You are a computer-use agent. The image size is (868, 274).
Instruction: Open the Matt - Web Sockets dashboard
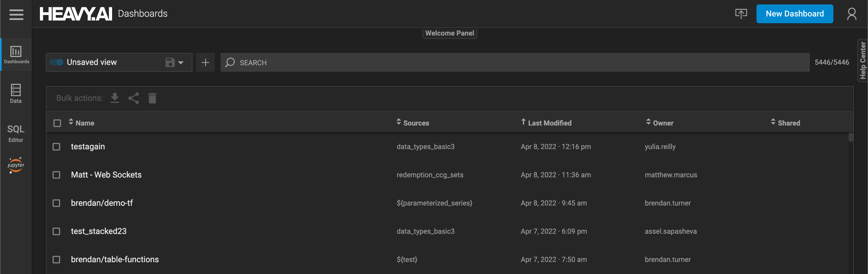[106, 175]
